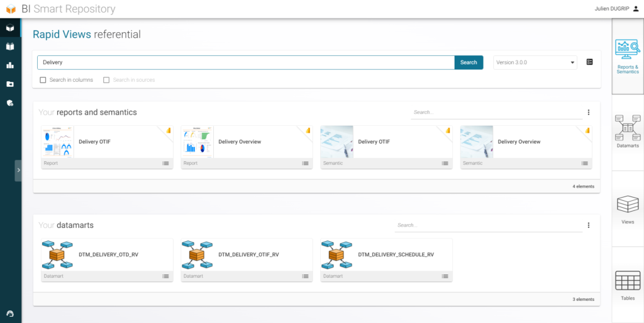The width and height of the screenshot is (644, 323).
Task: Switch to Reports & Semantics tab
Action: 628,57
